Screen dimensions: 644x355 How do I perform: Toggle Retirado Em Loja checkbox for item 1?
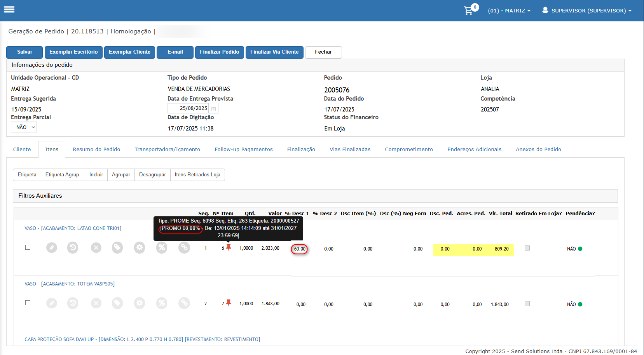pos(527,248)
